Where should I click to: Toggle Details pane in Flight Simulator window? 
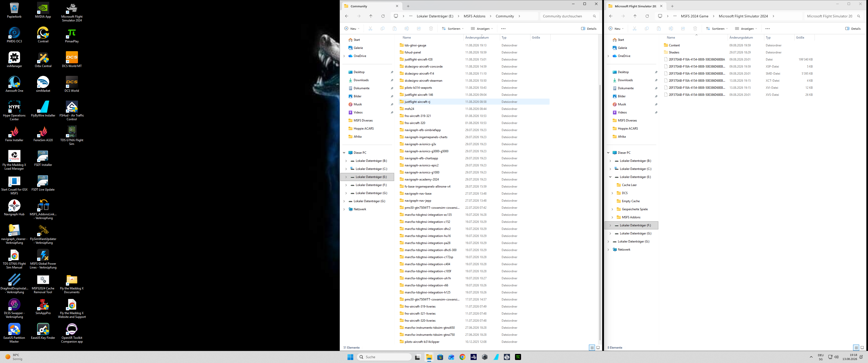point(853,29)
